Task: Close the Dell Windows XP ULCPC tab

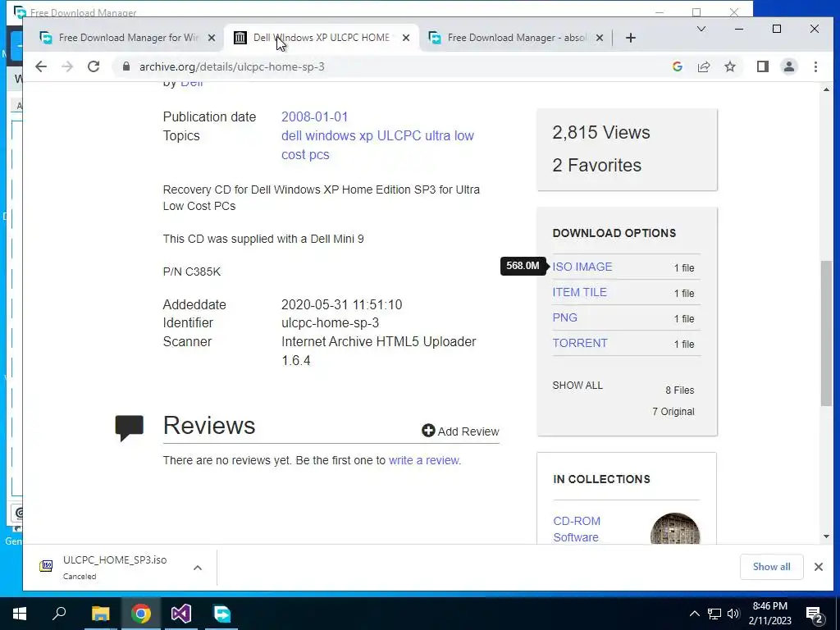Action: pyautogui.click(x=406, y=38)
